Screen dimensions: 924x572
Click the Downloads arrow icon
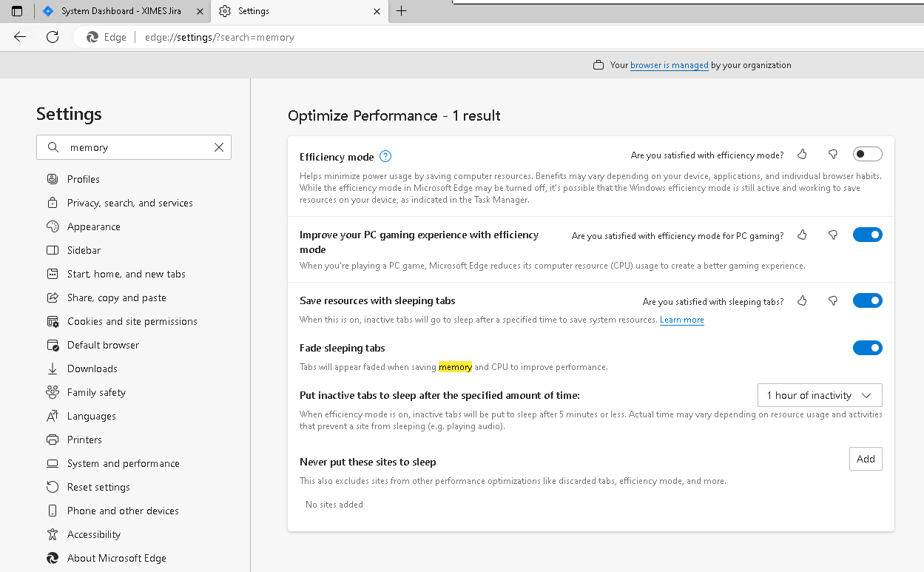pos(53,369)
